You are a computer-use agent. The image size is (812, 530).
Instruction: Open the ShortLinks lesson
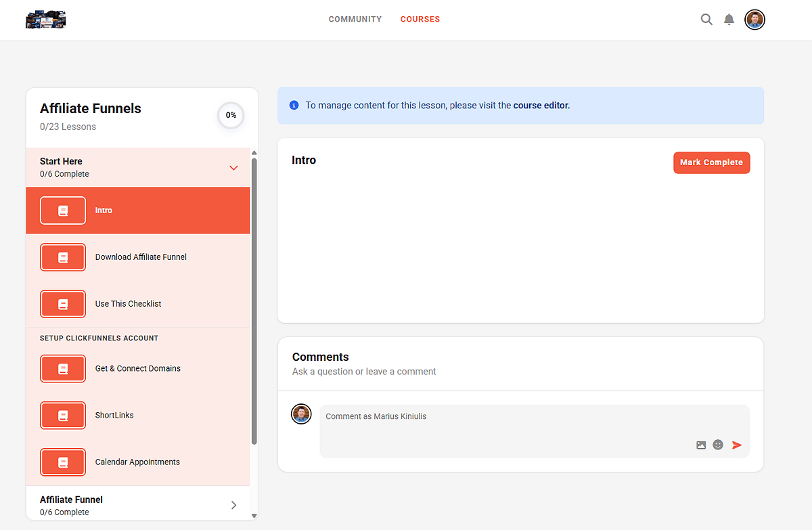[x=138, y=416]
